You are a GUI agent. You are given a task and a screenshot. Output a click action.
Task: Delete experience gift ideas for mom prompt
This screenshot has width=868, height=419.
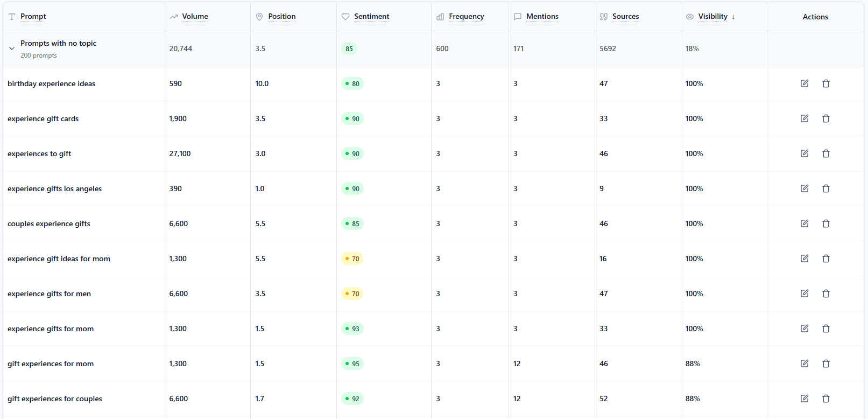(x=826, y=259)
